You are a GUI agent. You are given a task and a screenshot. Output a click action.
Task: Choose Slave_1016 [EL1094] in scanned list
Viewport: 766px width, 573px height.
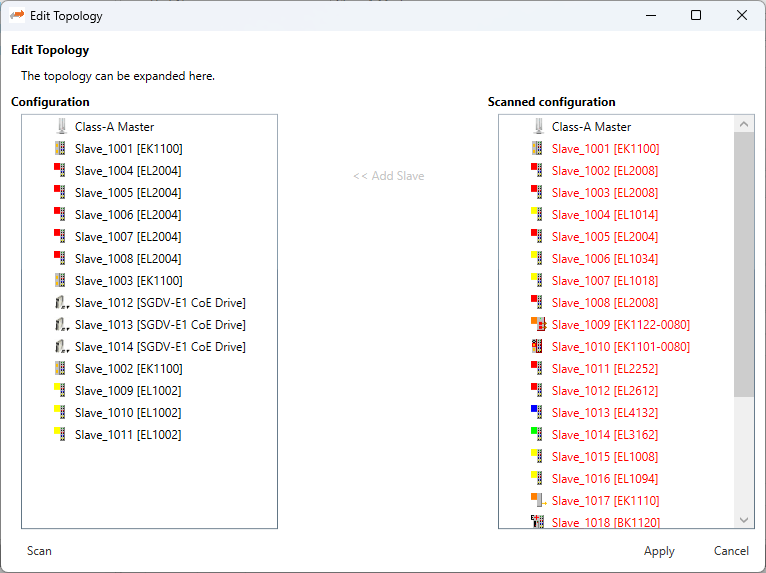[604, 479]
